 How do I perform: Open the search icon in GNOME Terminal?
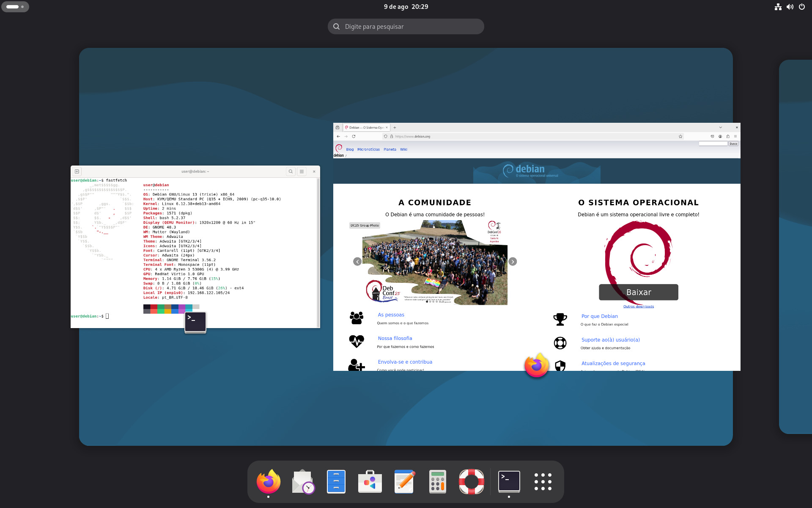[x=291, y=171]
